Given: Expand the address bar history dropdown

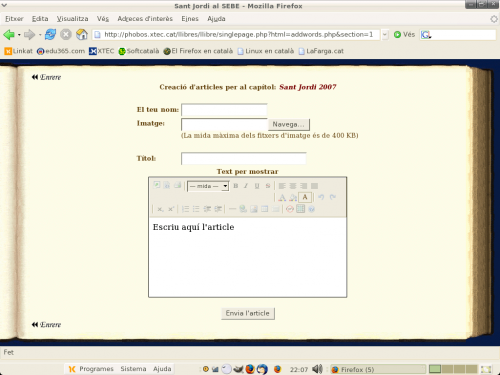Looking at the screenshot, I should (x=385, y=35).
